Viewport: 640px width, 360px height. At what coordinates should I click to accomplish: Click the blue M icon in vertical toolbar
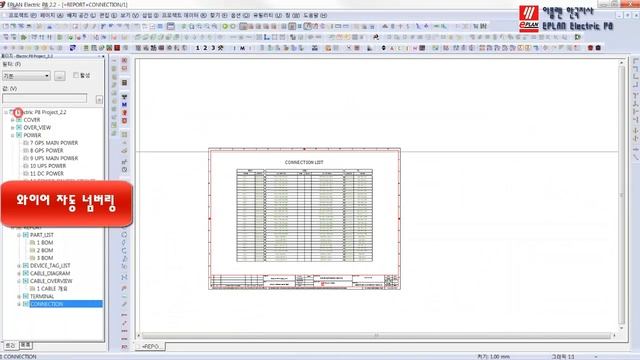124,104
